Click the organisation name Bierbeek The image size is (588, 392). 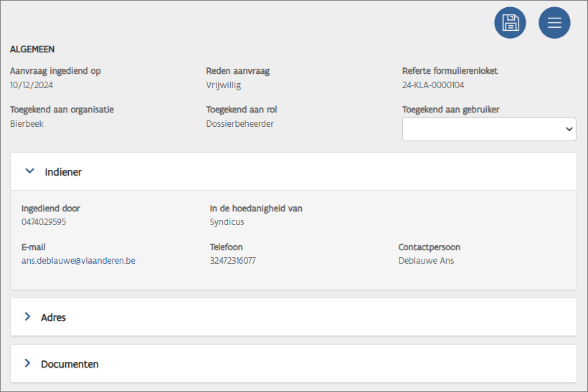coord(27,124)
